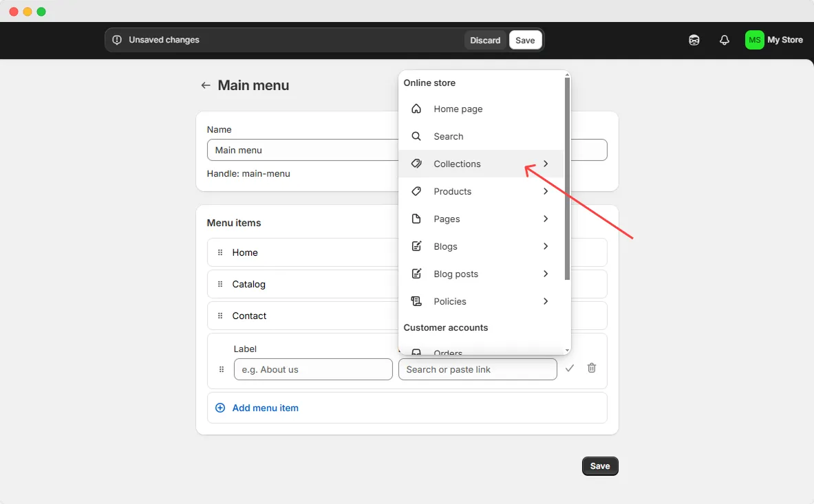The width and height of the screenshot is (814, 504).
Task: Click the Search magnifier icon in the link menu
Action: 416,136
